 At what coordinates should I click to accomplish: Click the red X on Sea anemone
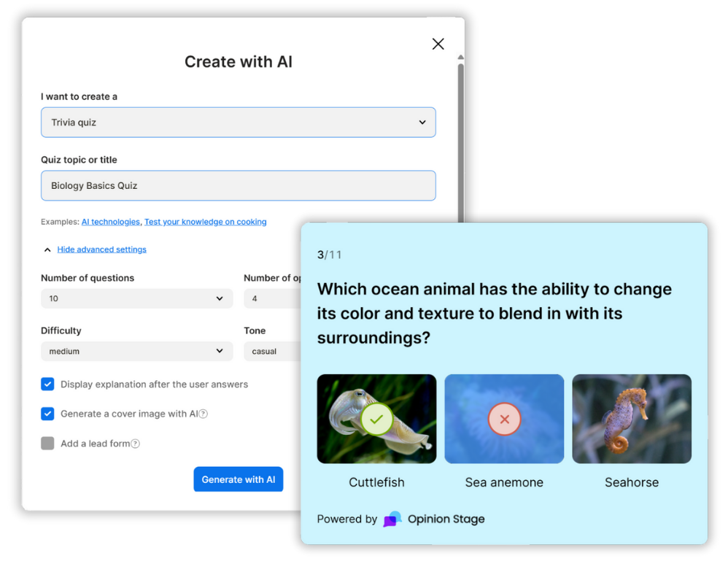point(504,420)
